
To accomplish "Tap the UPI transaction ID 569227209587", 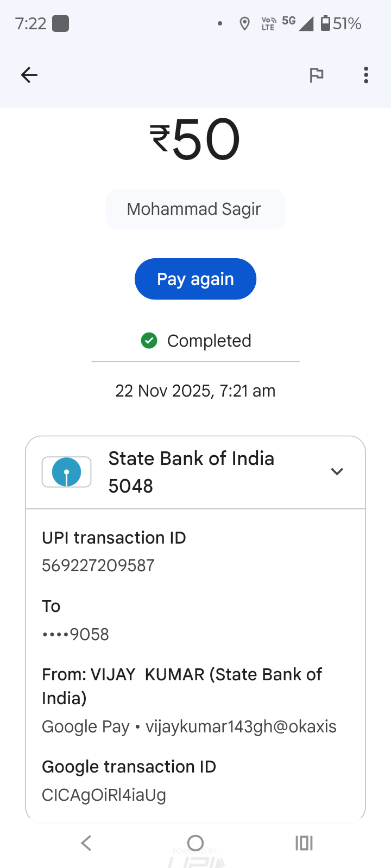I will tap(98, 566).
